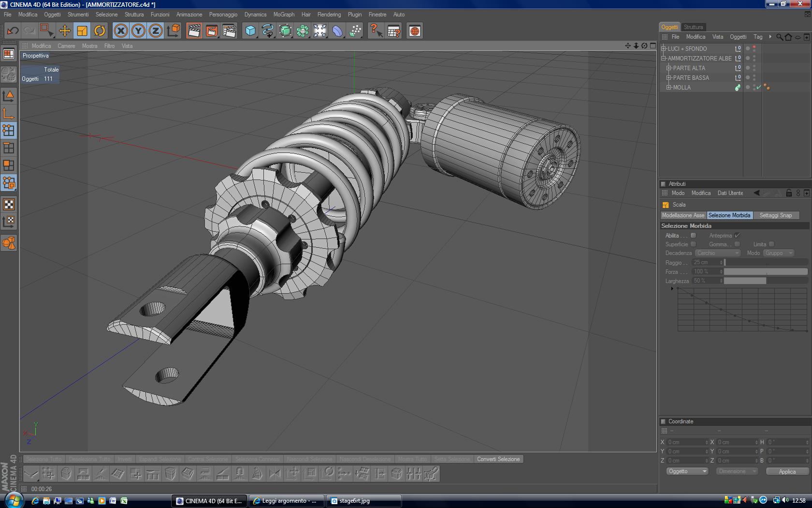The image size is (812, 508).
Task: Switch to stage6rt.jpg taskbar window
Action: 364,501
